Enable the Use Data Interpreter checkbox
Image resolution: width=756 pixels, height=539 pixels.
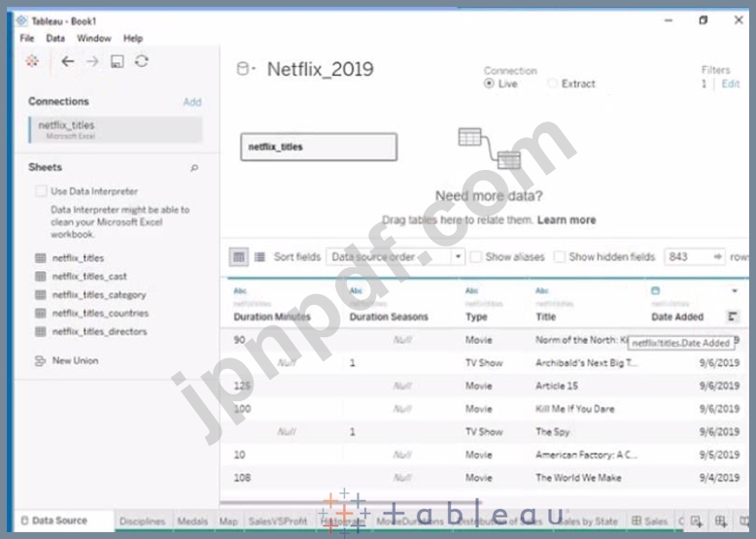(40, 191)
